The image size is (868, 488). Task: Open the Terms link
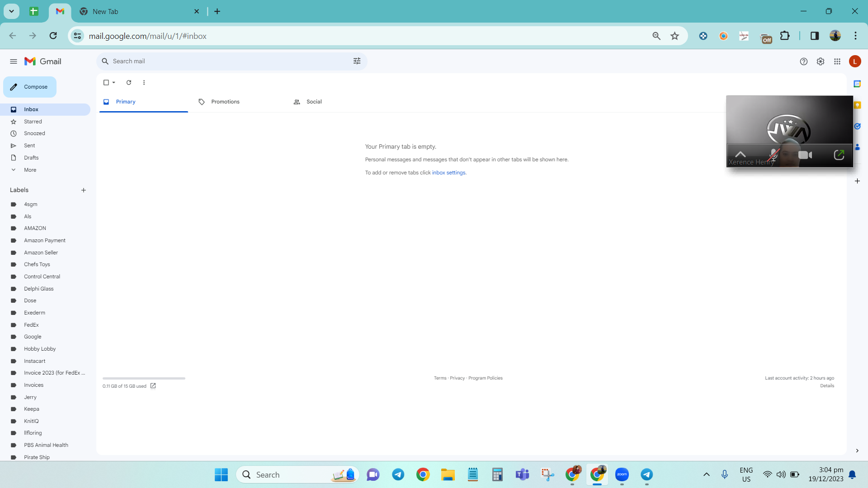(440, 378)
